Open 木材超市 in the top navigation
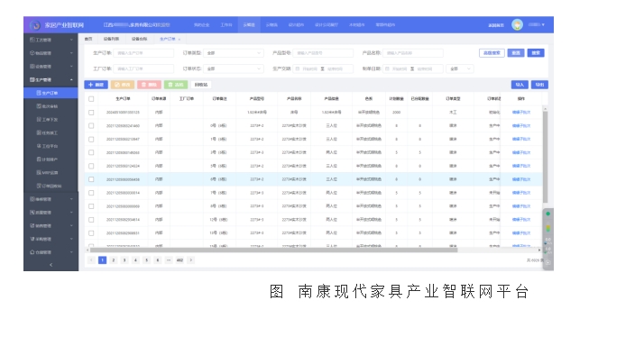The width and height of the screenshot is (644, 346). tap(357, 25)
